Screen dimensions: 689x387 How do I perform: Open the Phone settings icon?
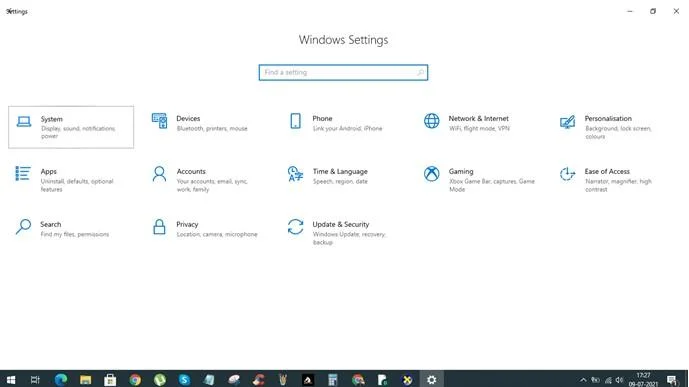(x=296, y=121)
